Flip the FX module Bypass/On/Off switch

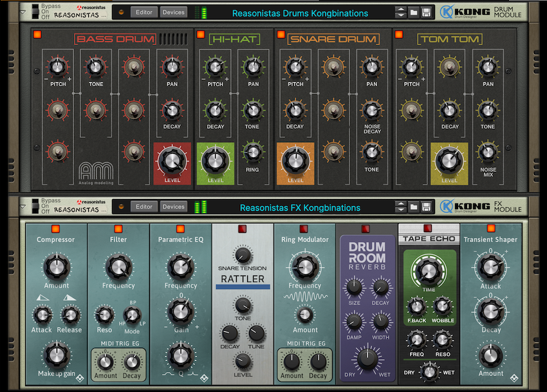(x=35, y=206)
